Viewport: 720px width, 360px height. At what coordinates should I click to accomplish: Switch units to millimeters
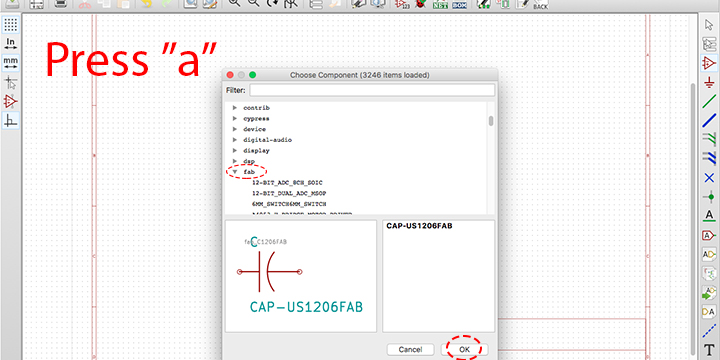tap(11, 62)
